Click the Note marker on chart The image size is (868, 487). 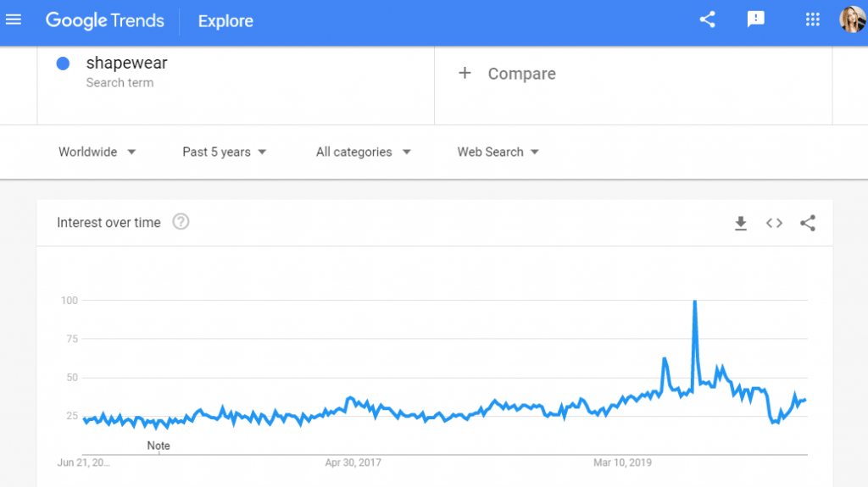point(159,445)
